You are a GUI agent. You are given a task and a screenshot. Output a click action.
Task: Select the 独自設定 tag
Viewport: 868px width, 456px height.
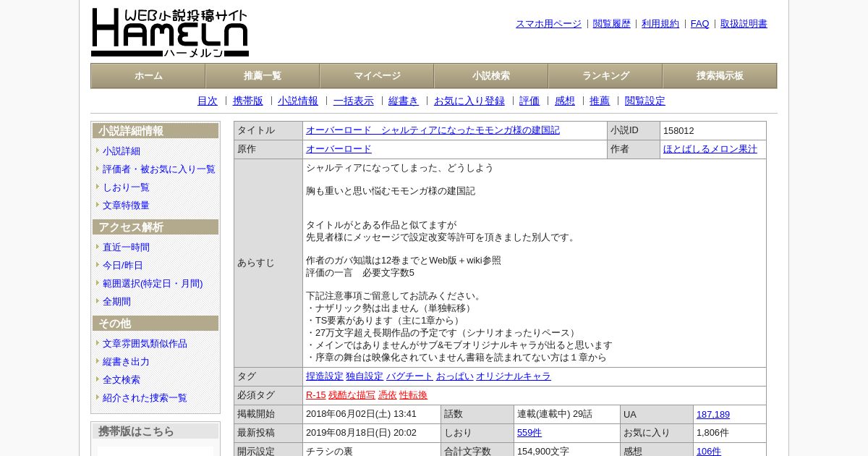[x=365, y=376]
